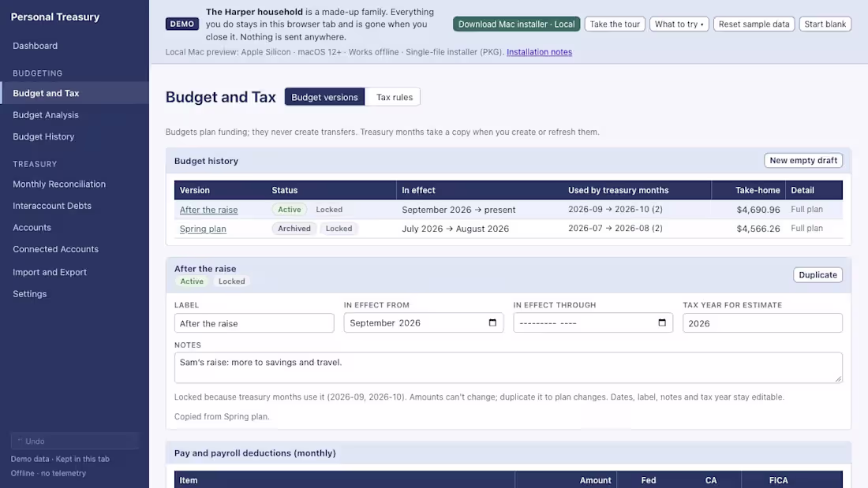Click the Status column header
The image size is (868, 488).
285,190
